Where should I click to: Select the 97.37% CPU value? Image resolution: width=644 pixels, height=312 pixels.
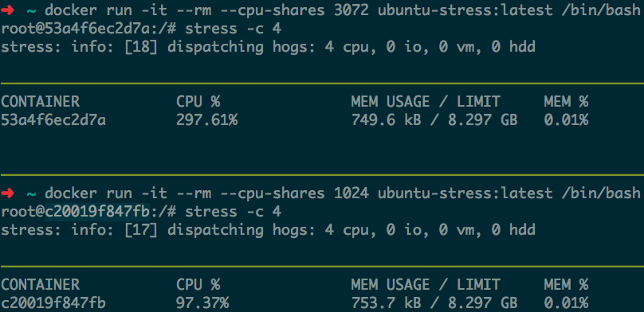click(202, 303)
